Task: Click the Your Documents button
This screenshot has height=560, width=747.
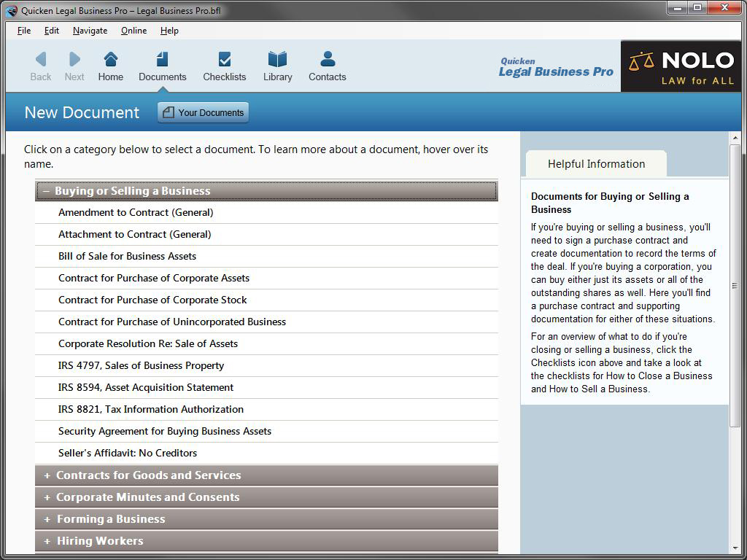Action: 202,112
